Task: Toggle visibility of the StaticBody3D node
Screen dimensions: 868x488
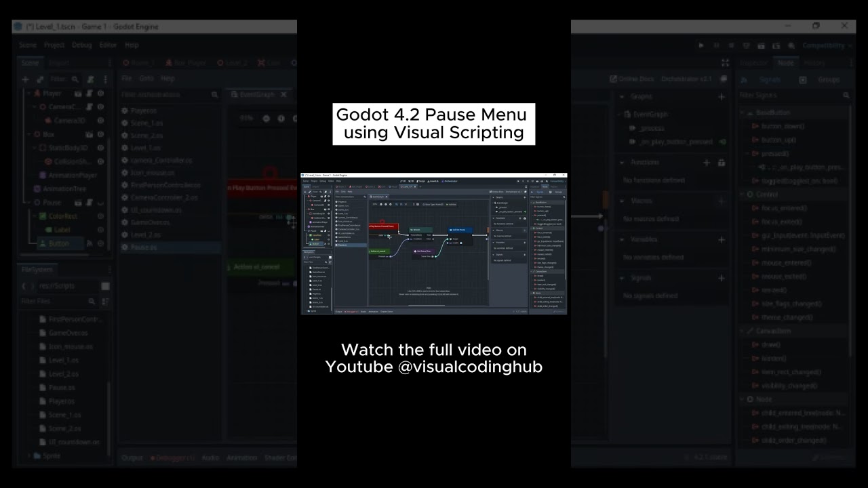Action: 100,148
